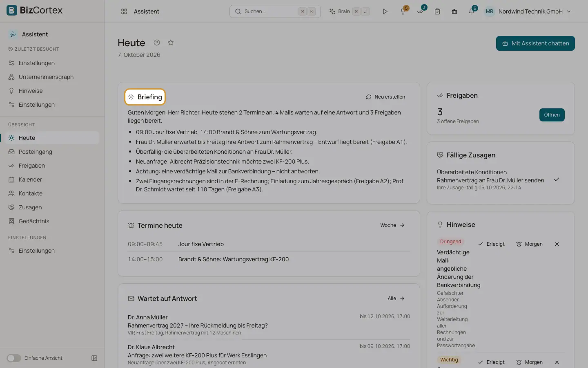Focus the Suchen search field
The height and width of the screenshot is (368, 588).
pos(275,11)
